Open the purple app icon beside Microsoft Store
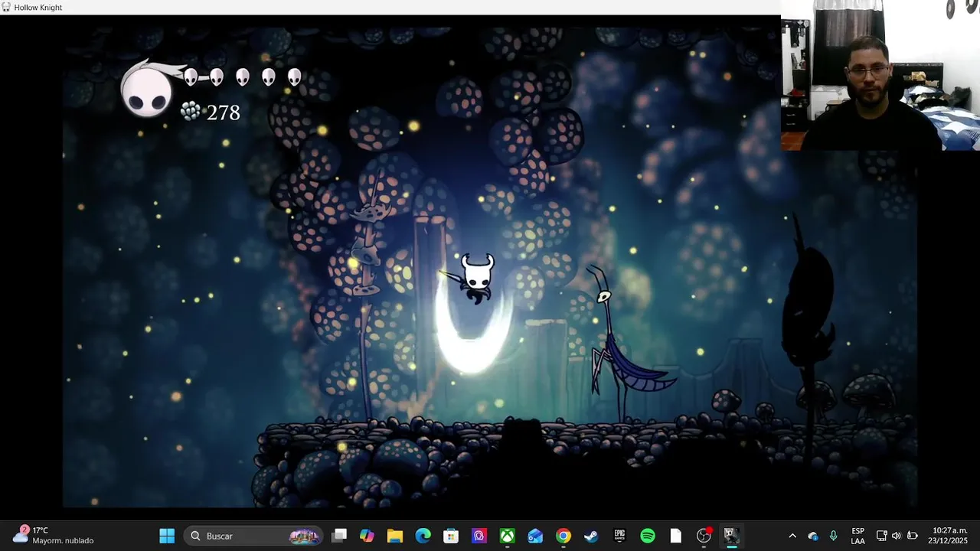The height and width of the screenshot is (551, 980). pos(479,536)
